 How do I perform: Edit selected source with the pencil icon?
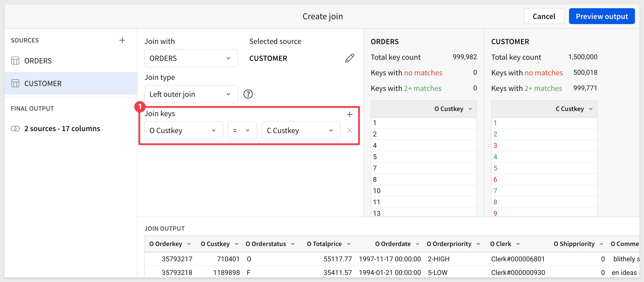pyautogui.click(x=350, y=58)
